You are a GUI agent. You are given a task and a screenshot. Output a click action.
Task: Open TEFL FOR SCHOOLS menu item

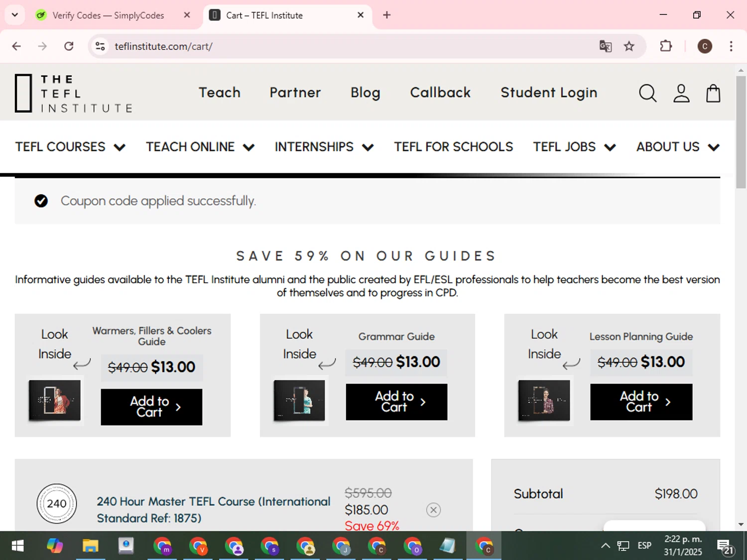pyautogui.click(x=453, y=147)
